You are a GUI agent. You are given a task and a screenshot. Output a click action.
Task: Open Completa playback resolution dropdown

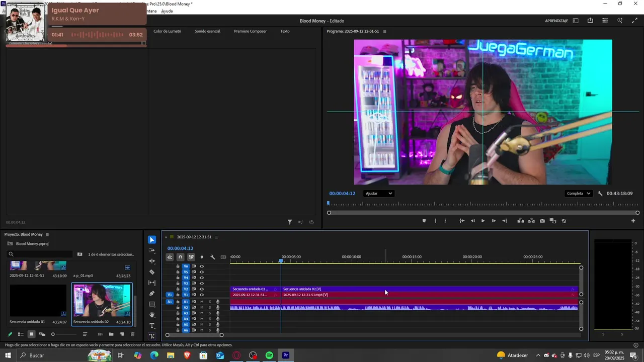[x=578, y=194]
